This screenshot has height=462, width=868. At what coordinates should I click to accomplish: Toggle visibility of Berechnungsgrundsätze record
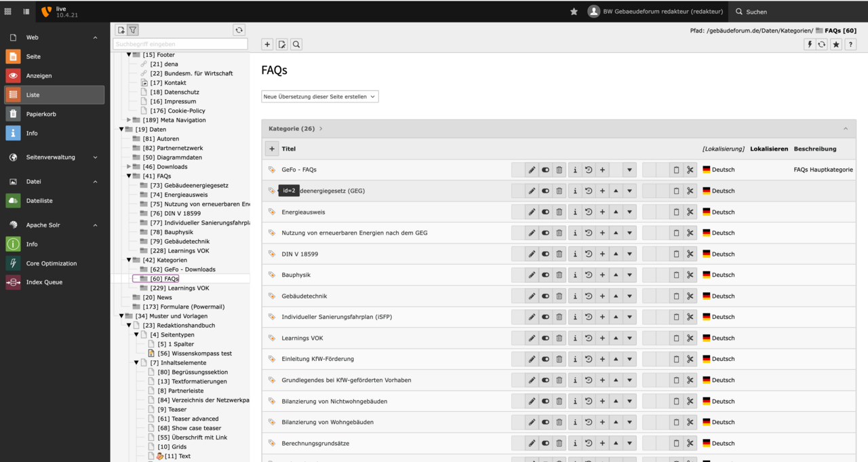pyautogui.click(x=545, y=443)
